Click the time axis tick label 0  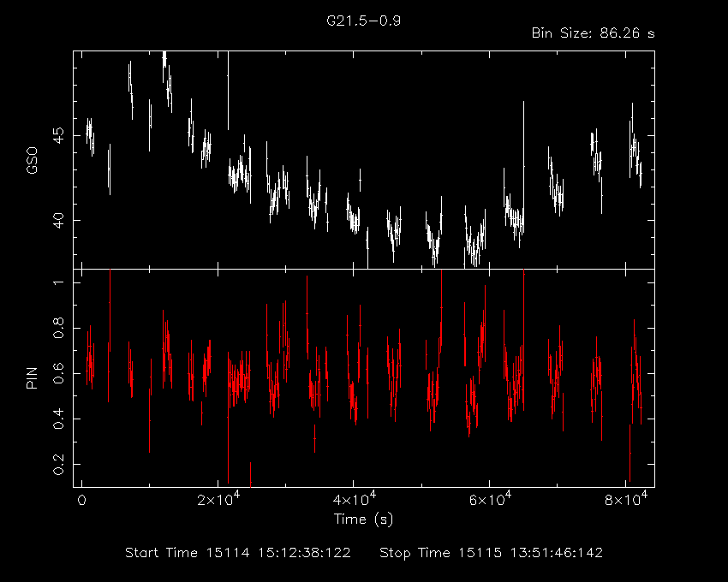(81, 501)
